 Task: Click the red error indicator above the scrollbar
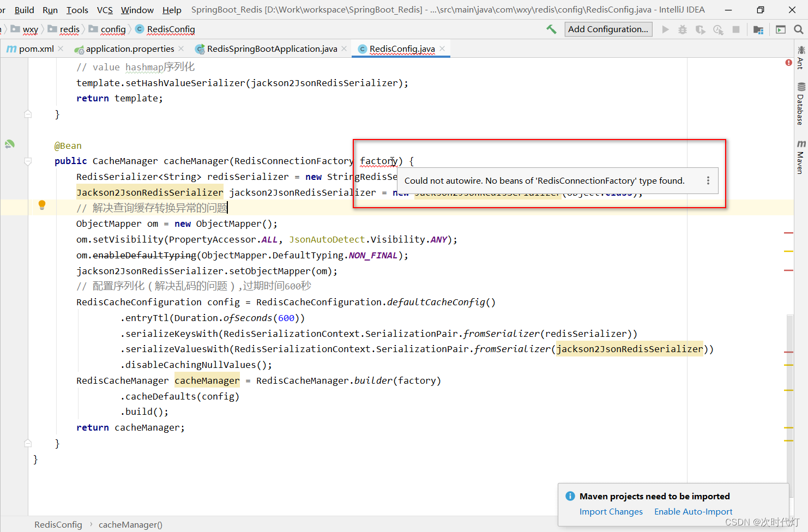[788, 63]
